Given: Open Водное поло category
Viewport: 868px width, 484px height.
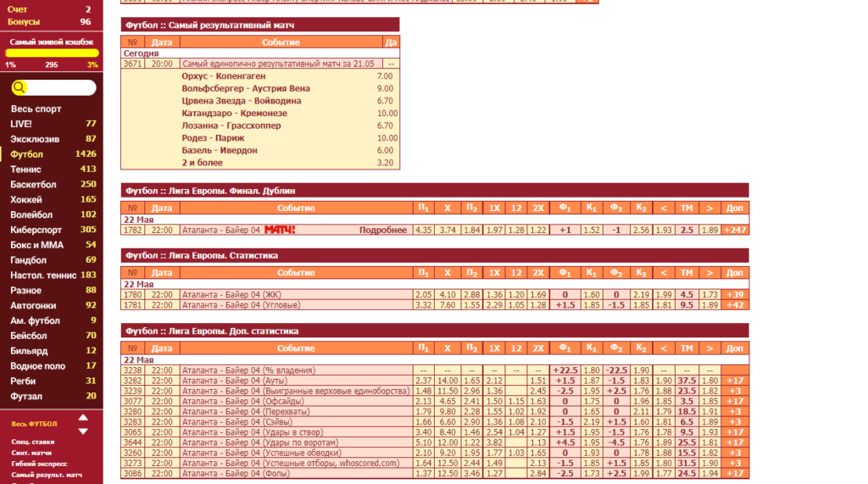Looking at the screenshot, I should [37, 366].
